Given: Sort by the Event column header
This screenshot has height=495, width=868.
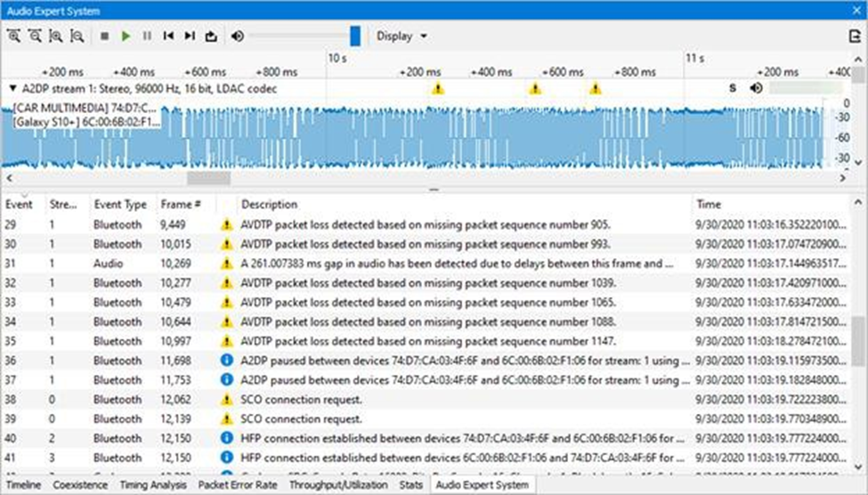Looking at the screenshot, I should click(x=19, y=204).
